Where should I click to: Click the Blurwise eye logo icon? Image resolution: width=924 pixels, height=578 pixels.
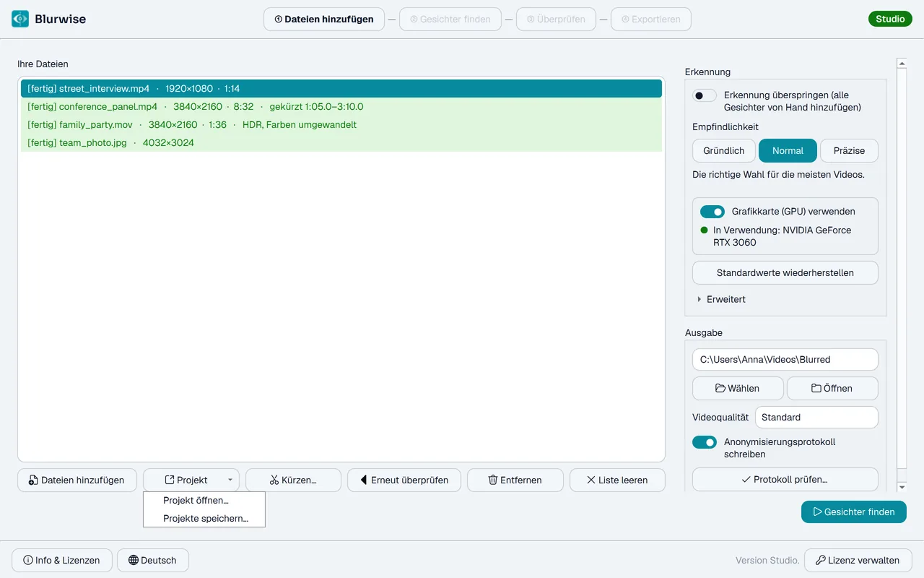(20, 19)
